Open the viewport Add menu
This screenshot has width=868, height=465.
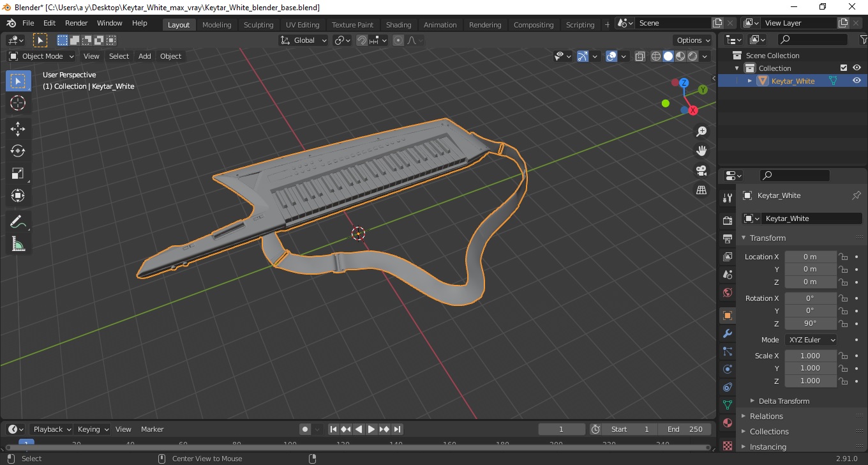click(145, 56)
